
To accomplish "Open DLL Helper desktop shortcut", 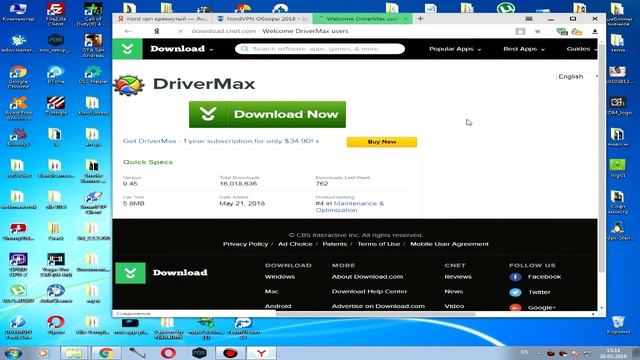I will click(93, 75).
